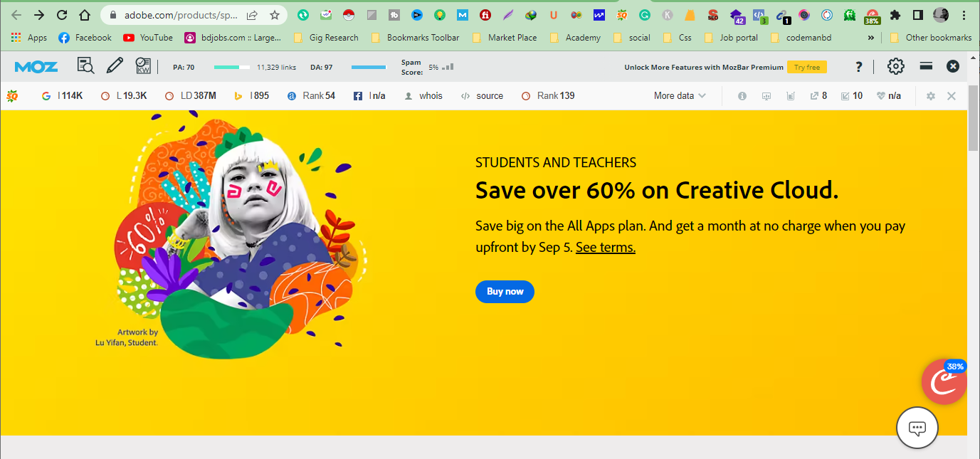Open the See terms link
980x459 pixels.
[605, 247]
